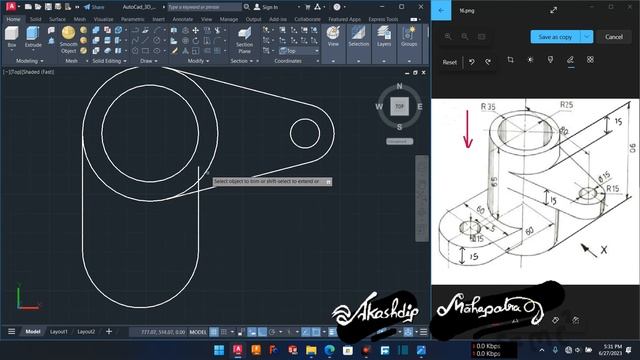Click the Share button in title bar
The image size is (640, 360).
(94, 7)
